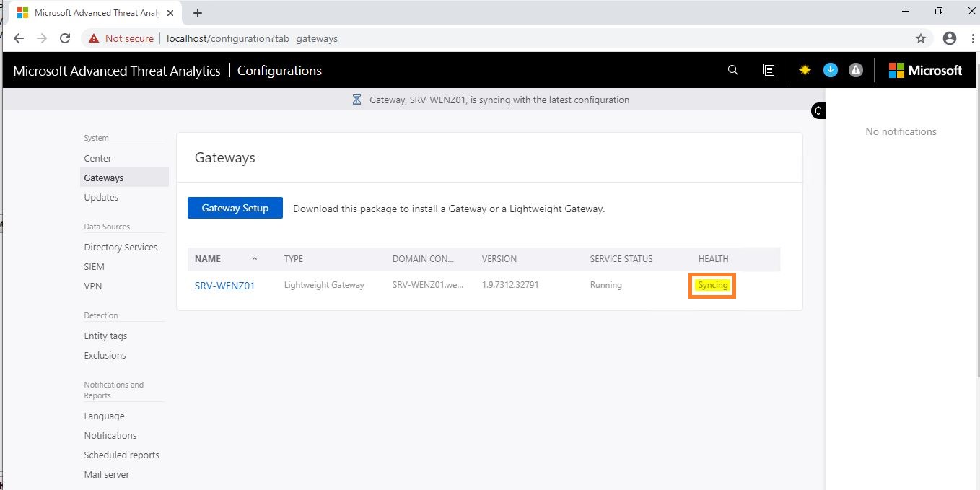Click the hourglass syncing status icon
The width and height of the screenshot is (980, 490).
(356, 100)
